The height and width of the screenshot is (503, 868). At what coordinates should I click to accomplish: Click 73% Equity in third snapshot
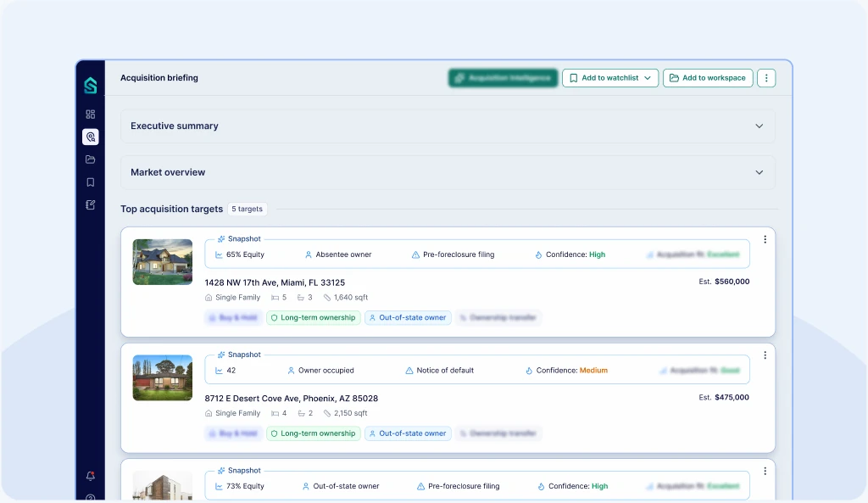pyautogui.click(x=240, y=486)
